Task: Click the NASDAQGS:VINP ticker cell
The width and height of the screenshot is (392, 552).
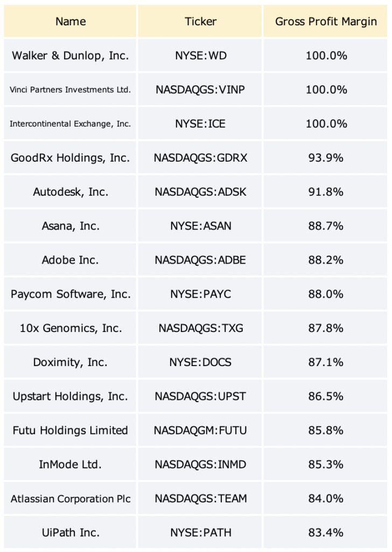Action: pos(200,89)
